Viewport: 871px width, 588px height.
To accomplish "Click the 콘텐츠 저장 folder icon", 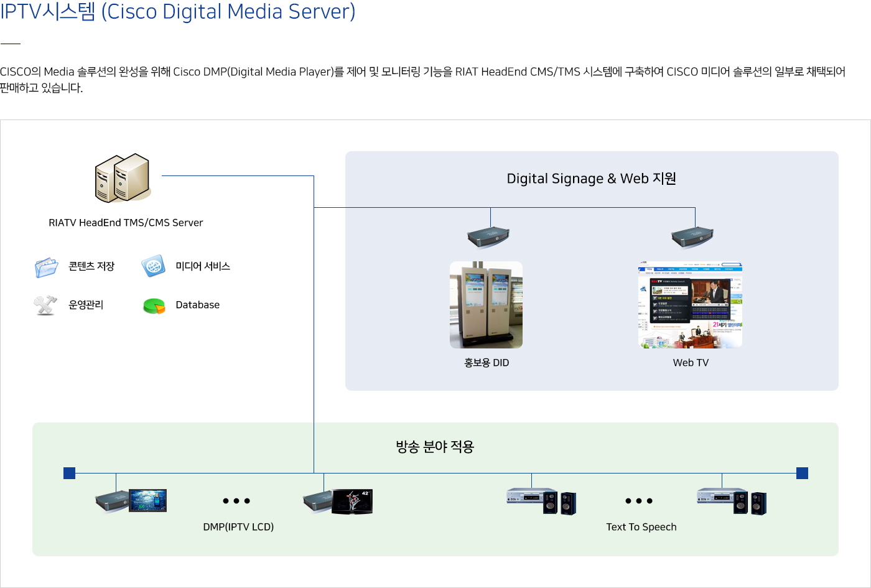I will pyautogui.click(x=47, y=267).
